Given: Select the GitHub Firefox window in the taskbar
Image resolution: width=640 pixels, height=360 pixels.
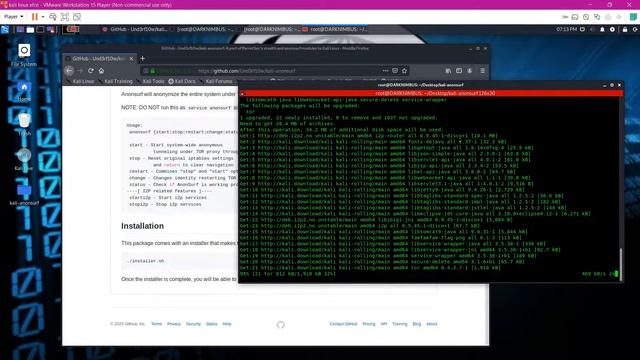Looking at the screenshot, I should coord(134,29).
